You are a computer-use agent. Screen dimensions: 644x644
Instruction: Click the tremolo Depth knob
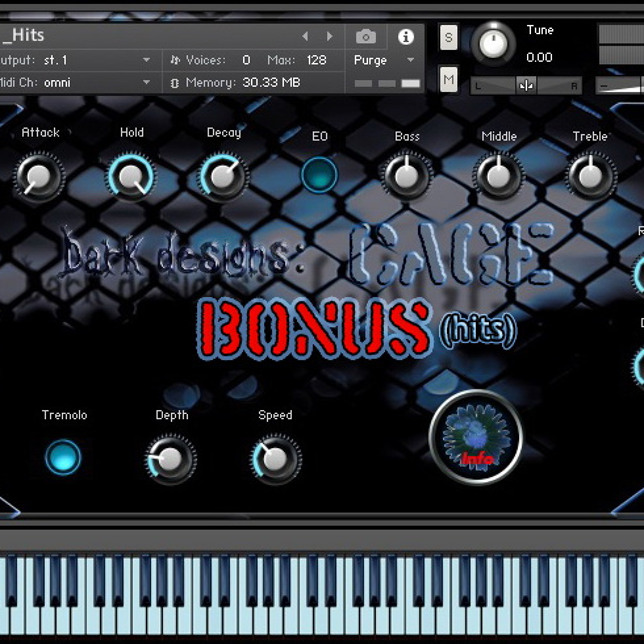pyautogui.click(x=171, y=459)
